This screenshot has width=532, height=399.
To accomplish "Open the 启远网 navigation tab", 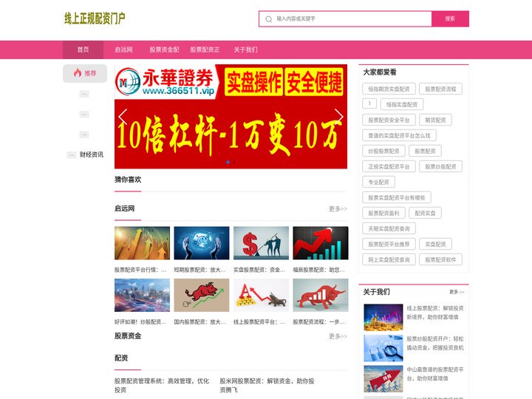I will [123, 50].
